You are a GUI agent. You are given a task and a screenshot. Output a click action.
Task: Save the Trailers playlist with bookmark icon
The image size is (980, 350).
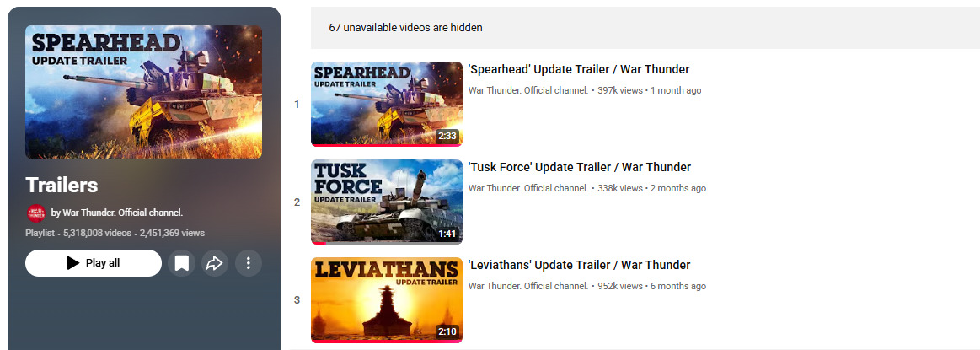coord(182,263)
